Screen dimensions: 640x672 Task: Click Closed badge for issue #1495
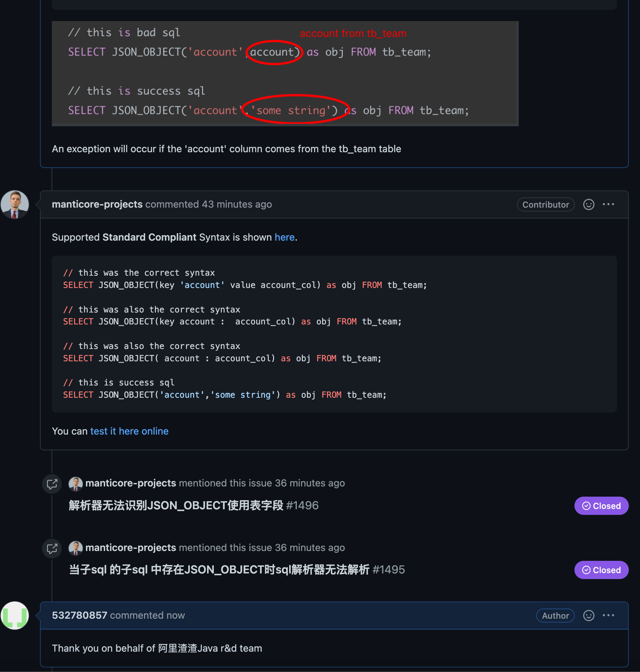[601, 570]
